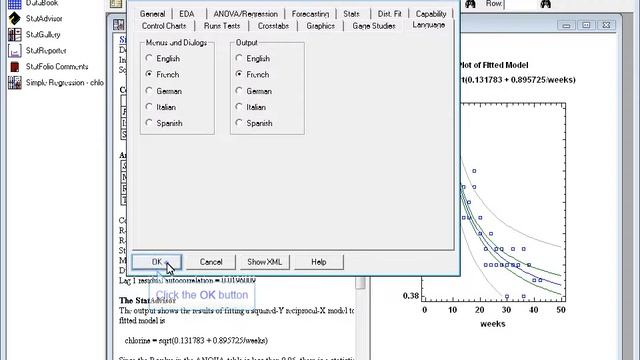Click the OK button
Image resolution: width=640 pixels, height=360 pixels.
coord(157,262)
